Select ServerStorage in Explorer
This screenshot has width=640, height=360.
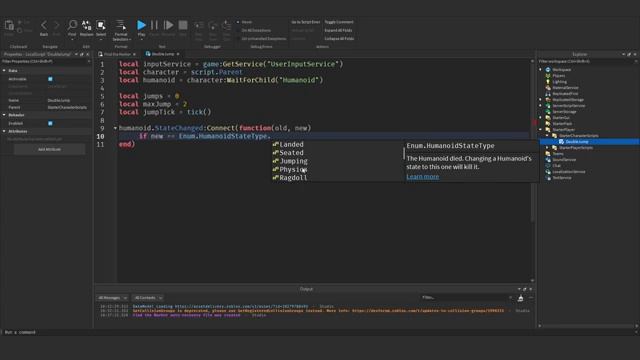[564, 111]
